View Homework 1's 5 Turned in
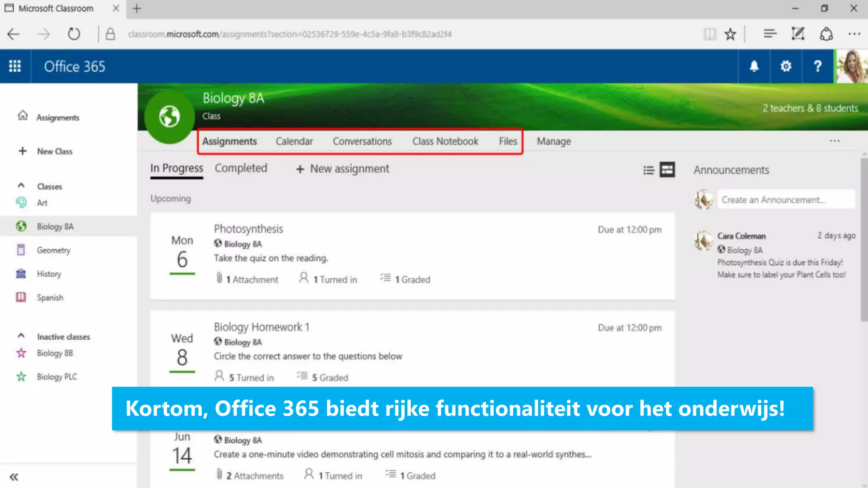 point(244,377)
